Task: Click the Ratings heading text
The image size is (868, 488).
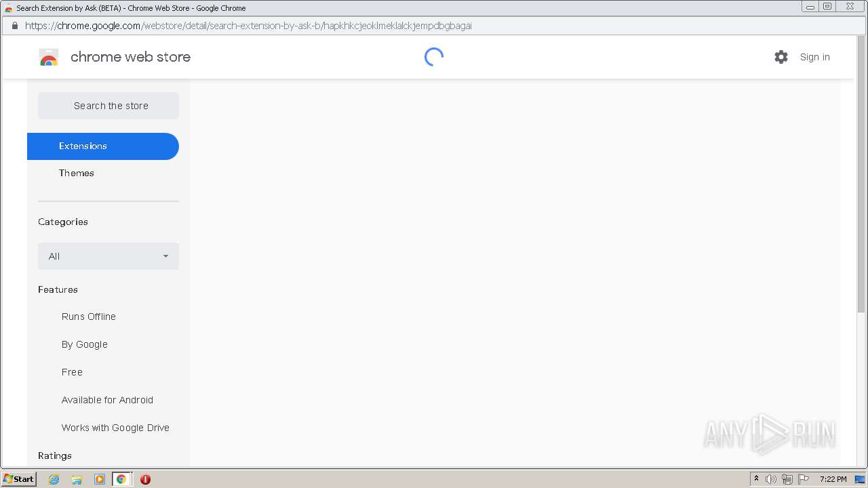Action: pyautogui.click(x=55, y=455)
